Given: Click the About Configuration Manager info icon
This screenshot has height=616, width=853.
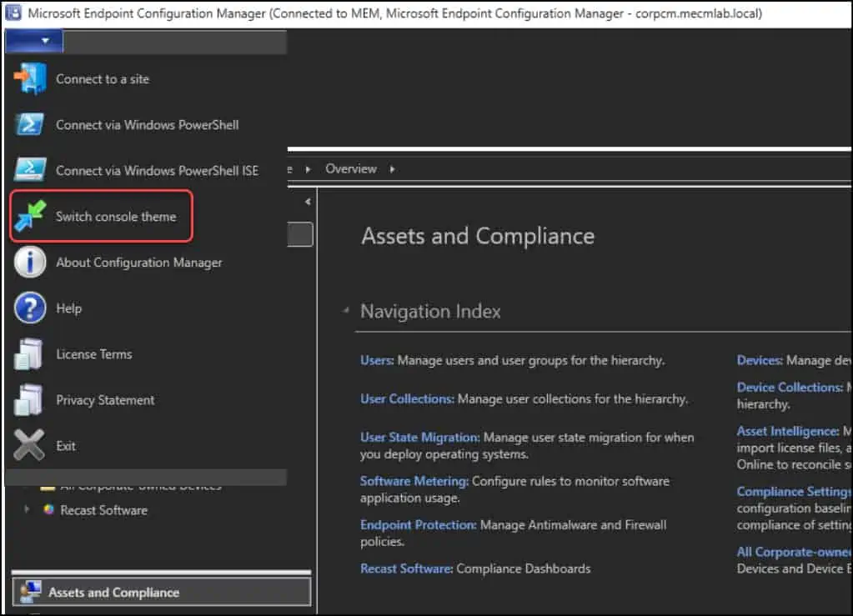Looking at the screenshot, I should click(30, 262).
